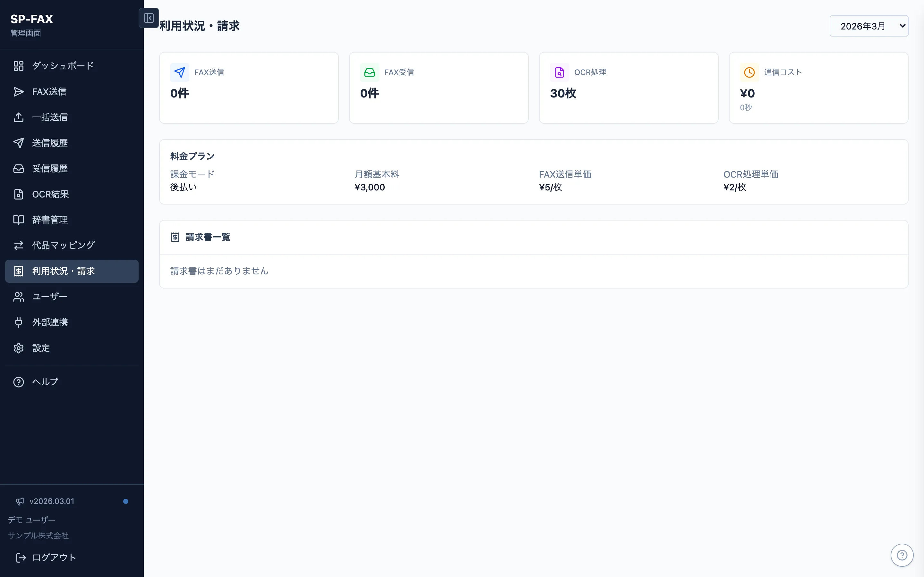Open 設定 using the gear icon
This screenshot has height=577, width=924.
click(18, 348)
